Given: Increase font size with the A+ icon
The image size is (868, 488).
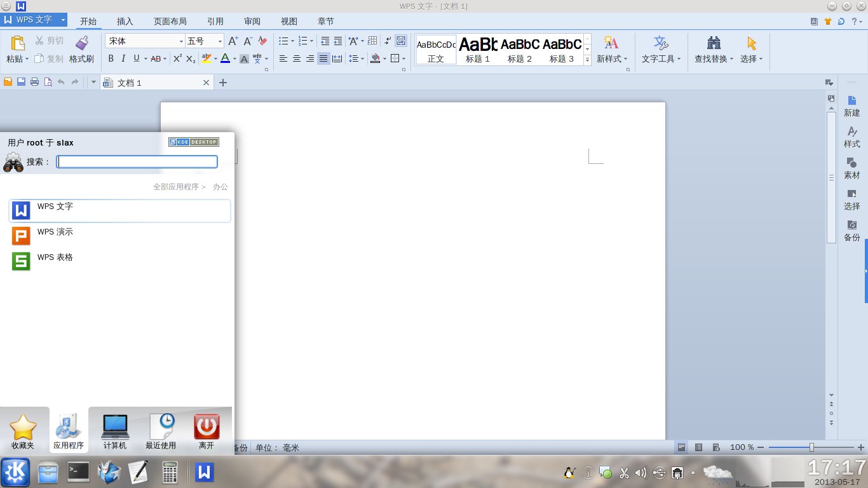Looking at the screenshot, I should tap(233, 41).
